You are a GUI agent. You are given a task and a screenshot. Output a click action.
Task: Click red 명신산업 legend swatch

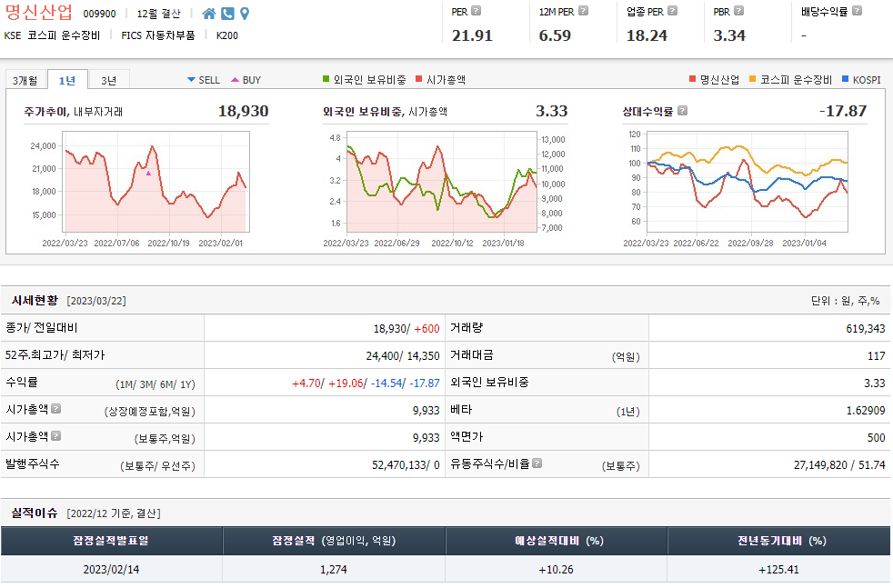693,78
